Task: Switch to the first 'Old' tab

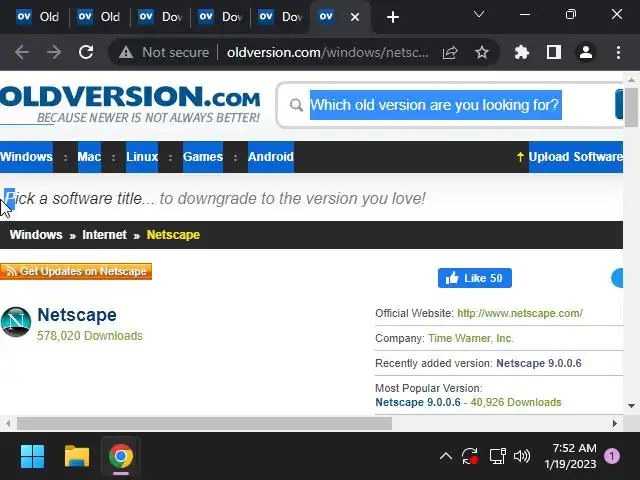Action: [38, 17]
